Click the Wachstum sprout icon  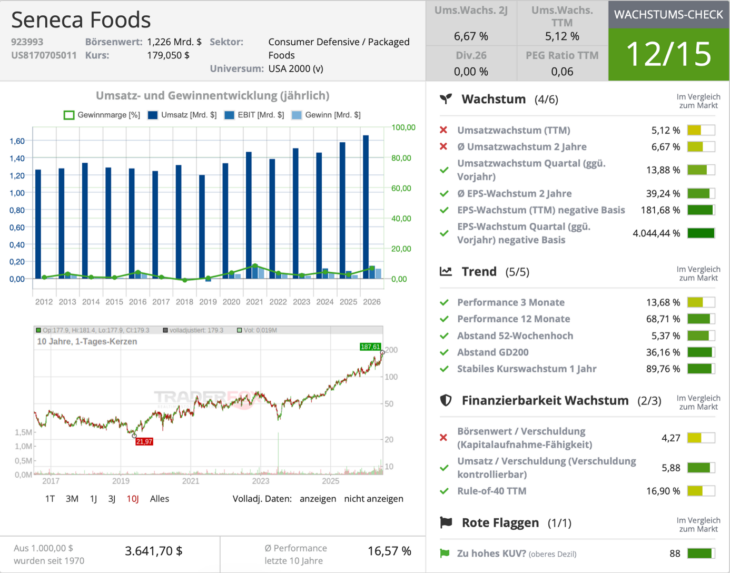(x=446, y=99)
